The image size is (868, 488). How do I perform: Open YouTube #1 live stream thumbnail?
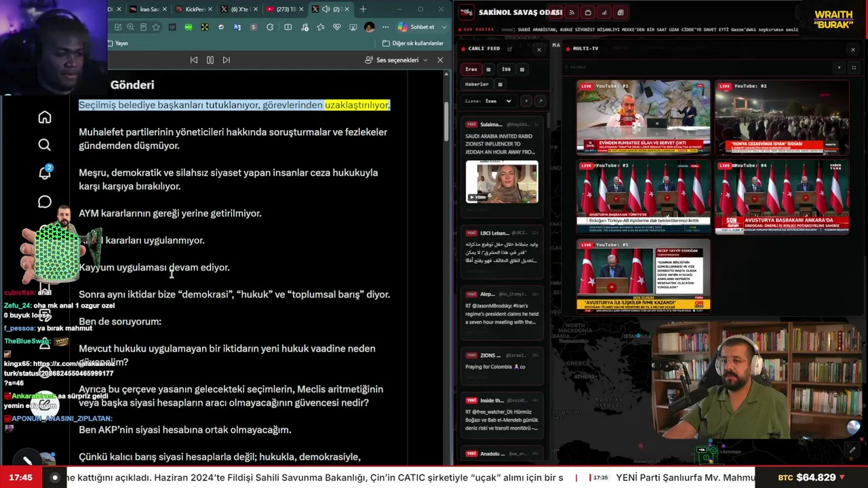[644, 118]
